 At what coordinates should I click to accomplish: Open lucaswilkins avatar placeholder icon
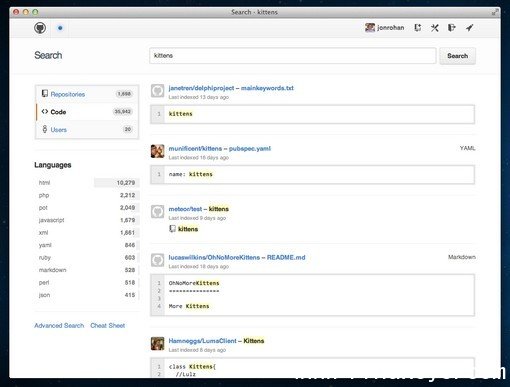pos(157,260)
